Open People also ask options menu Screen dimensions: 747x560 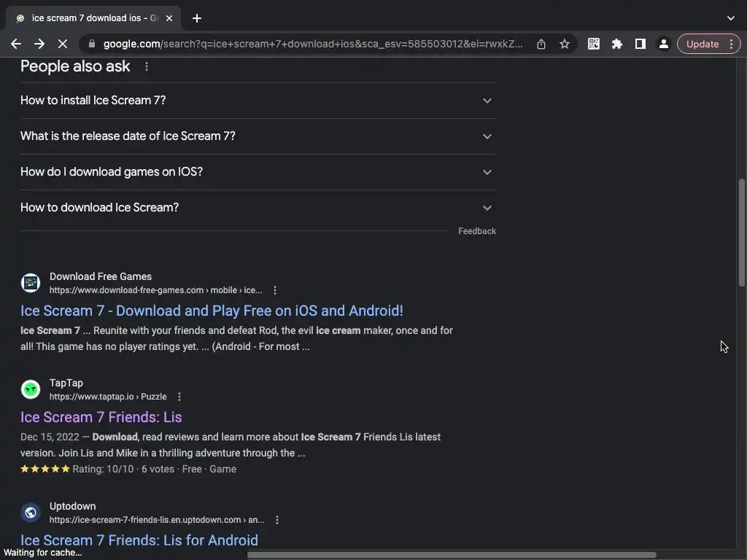(146, 66)
